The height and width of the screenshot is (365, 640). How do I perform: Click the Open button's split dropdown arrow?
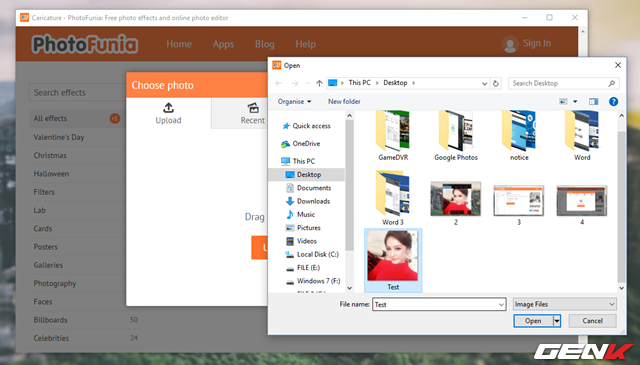click(557, 321)
